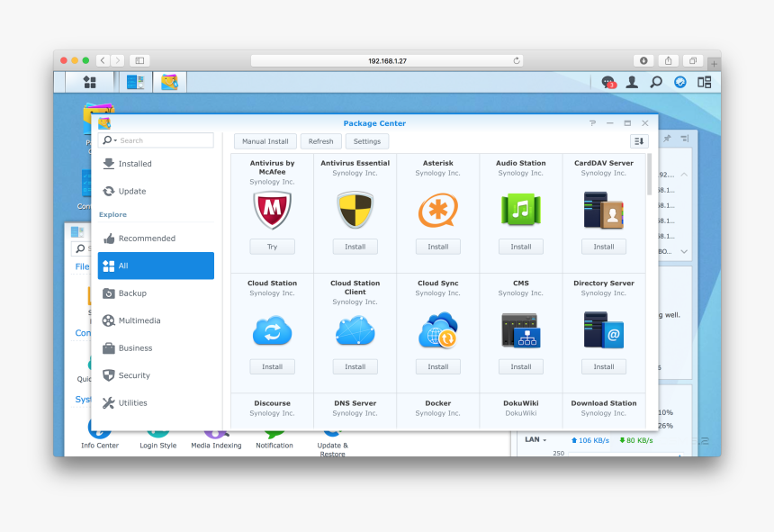The image size is (774, 532).
Task: Open the Asterisk package icon
Action: (x=437, y=211)
